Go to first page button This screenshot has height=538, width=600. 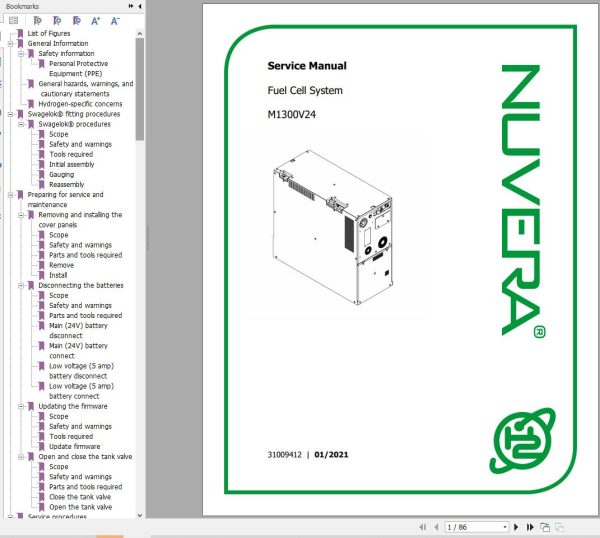coord(423,527)
